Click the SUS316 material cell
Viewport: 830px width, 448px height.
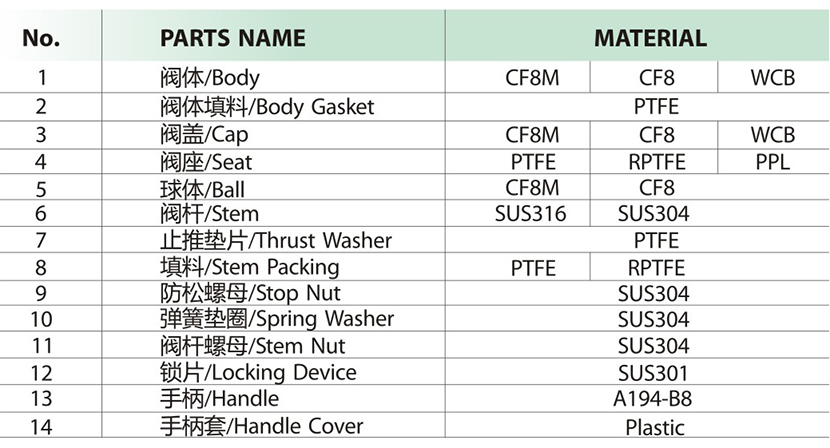click(531, 214)
